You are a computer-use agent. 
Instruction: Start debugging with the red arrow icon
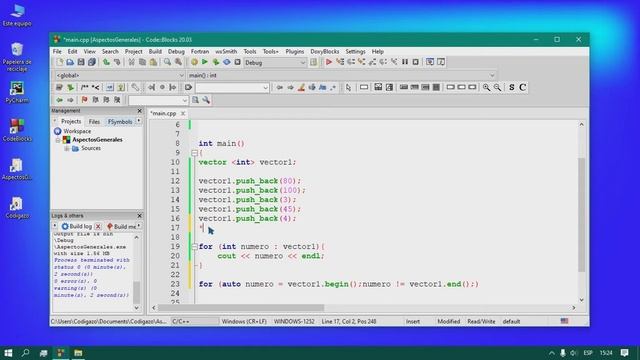pyautogui.click(x=329, y=62)
